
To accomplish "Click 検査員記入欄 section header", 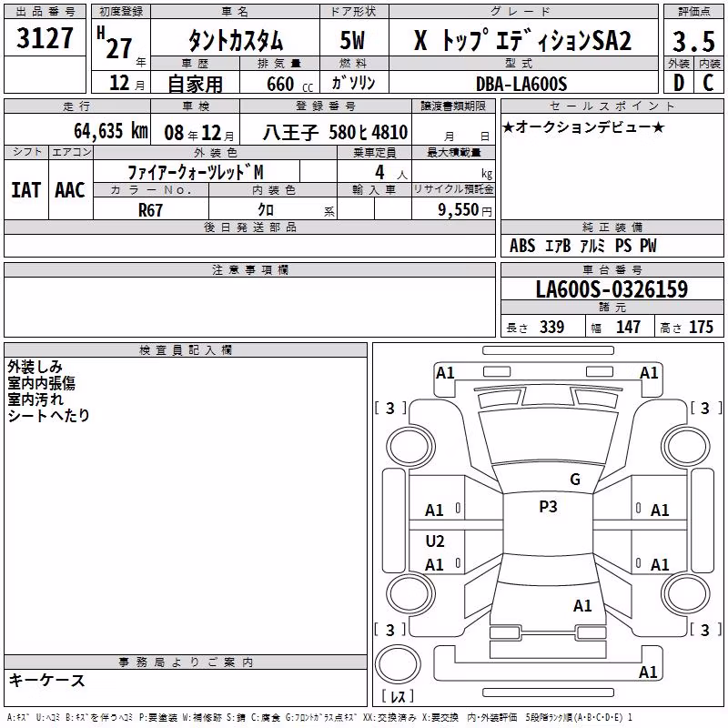I will [x=186, y=350].
